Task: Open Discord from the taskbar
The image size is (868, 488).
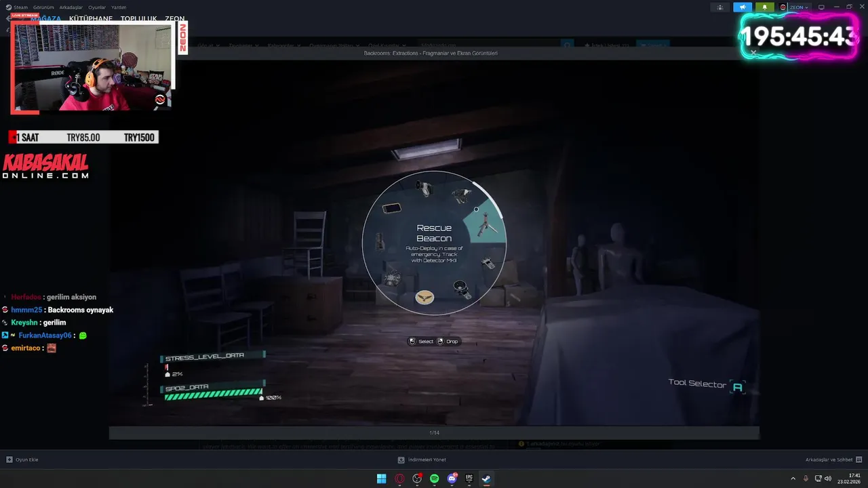Action: (x=452, y=479)
